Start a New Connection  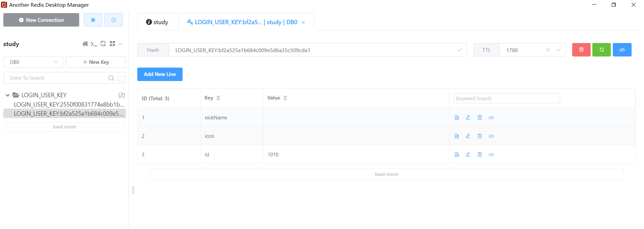point(41,20)
